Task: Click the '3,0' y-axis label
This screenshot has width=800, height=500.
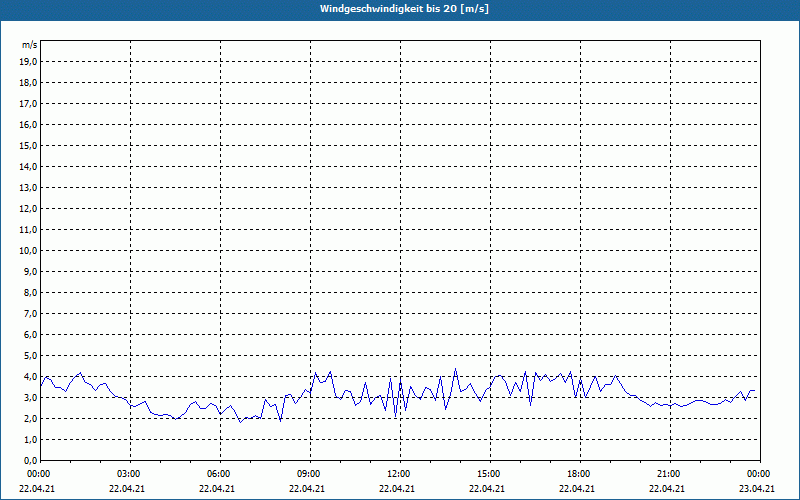Action: coord(30,397)
